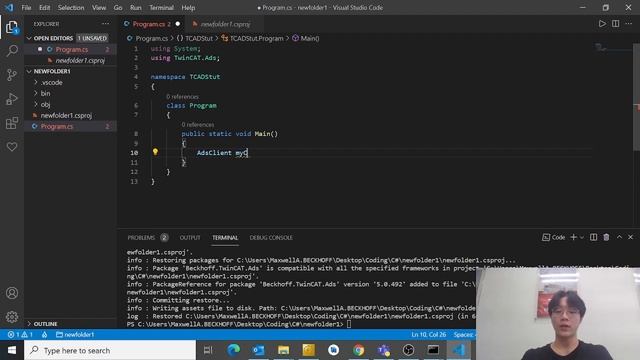Open Task View on the taskbar
The height and width of the screenshot is (360, 640).
[x=208, y=350]
